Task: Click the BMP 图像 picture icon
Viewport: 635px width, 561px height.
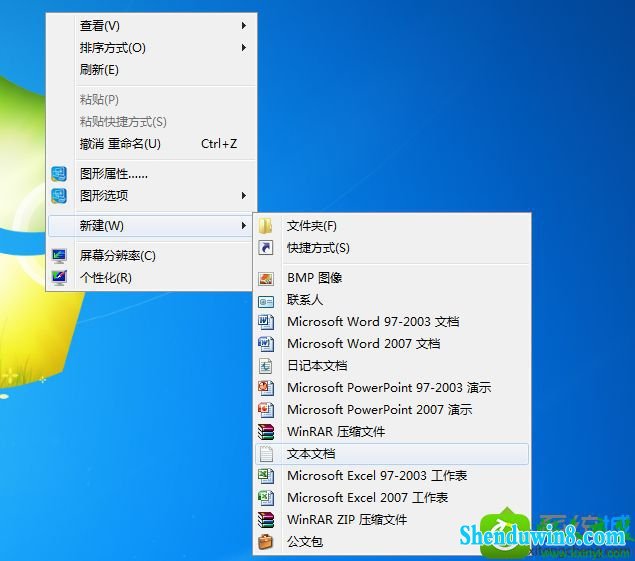Action: point(266,278)
